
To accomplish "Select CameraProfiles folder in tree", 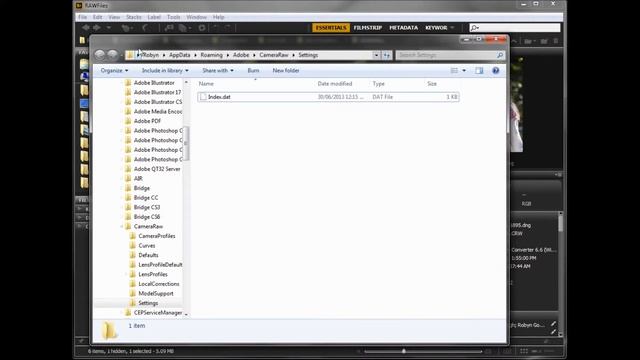I will 157,236.
